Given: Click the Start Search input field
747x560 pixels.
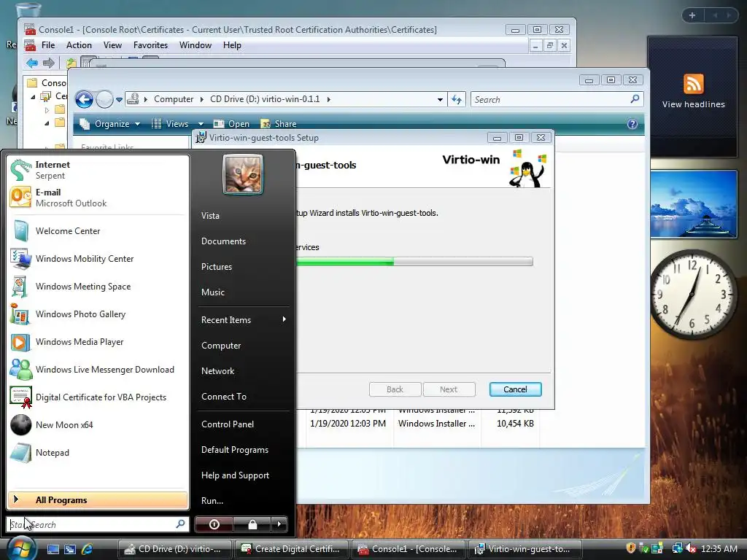Looking at the screenshot, I should coord(97,524).
